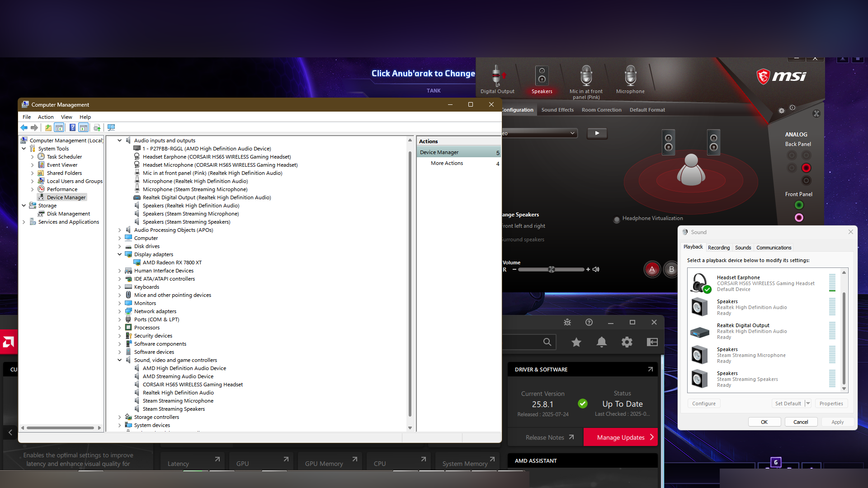The height and width of the screenshot is (488, 868).
Task: Click Cancel button in Sound dialog
Action: pyautogui.click(x=800, y=422)
